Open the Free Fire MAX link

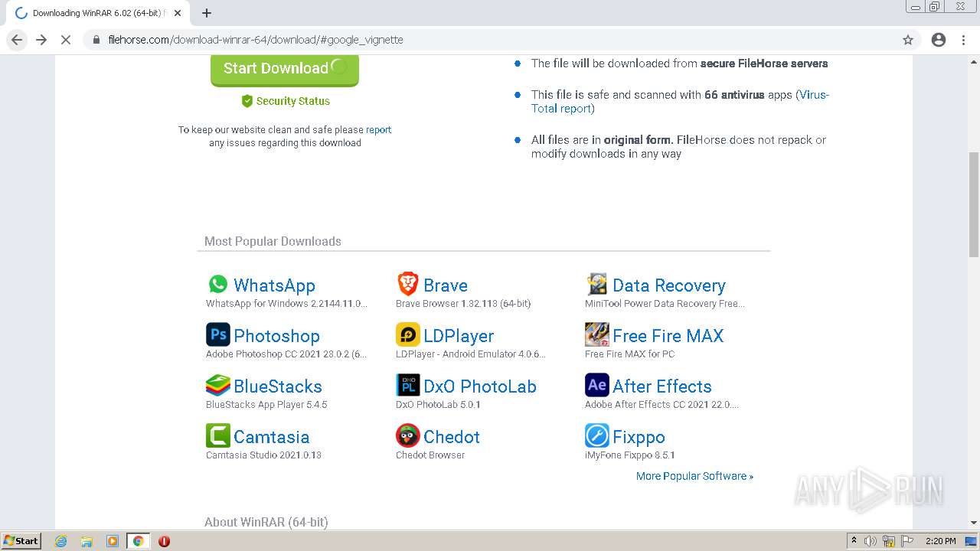668,336
